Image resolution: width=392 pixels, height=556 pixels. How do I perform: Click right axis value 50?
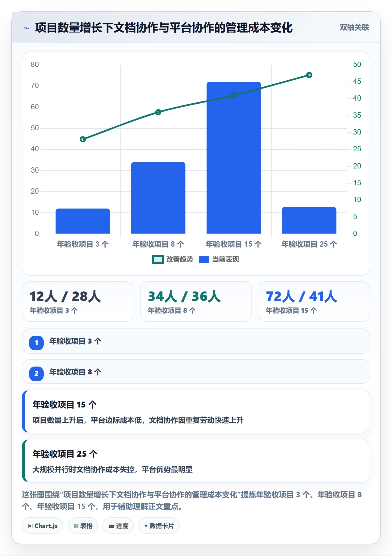357,65
